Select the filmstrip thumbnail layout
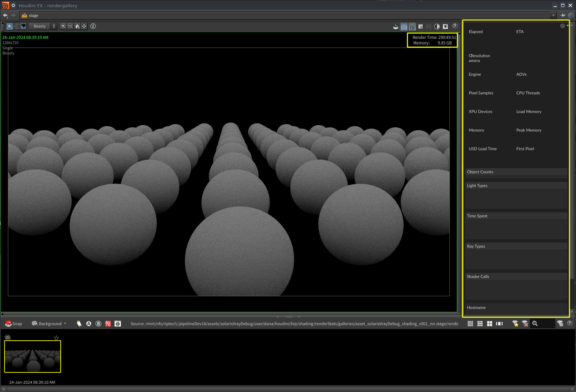Image resolution: width=576 pixels, height=392 pixels. click(x=499, y=323)
